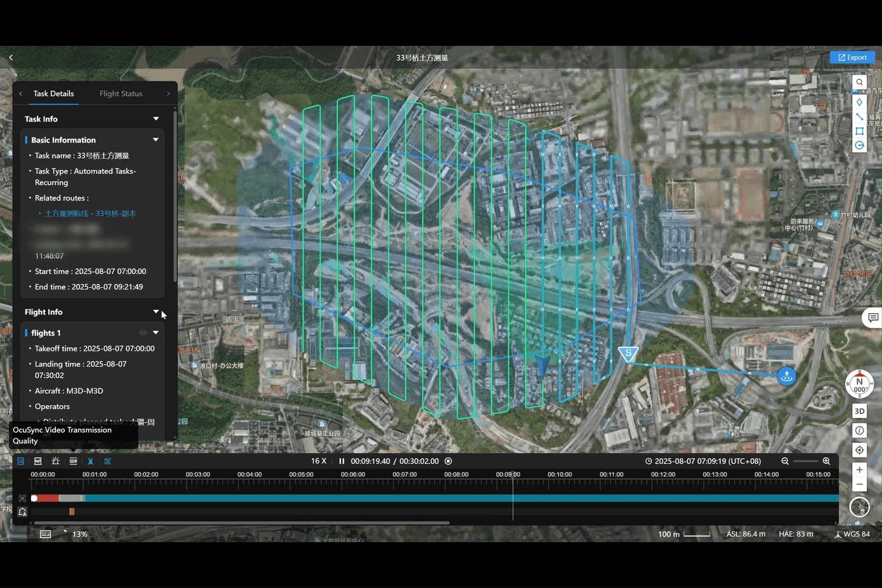Collapse the Task Info section
This screenshot has width=882, height=588.
point(156,119)
